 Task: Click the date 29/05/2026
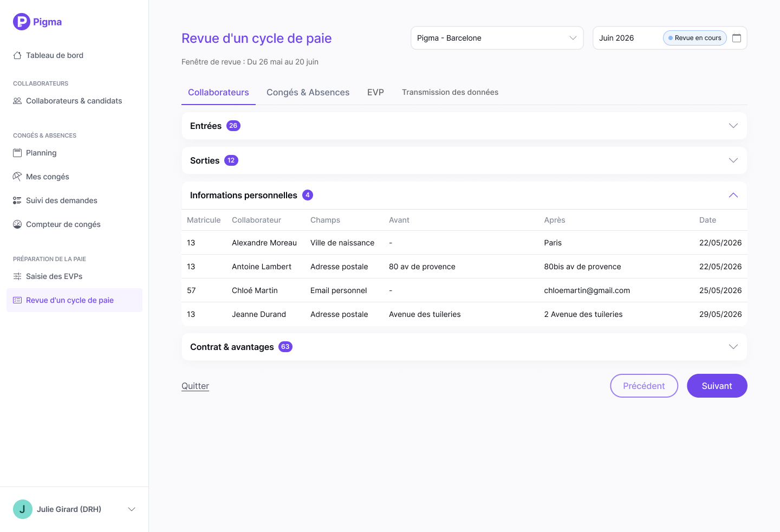720,314
